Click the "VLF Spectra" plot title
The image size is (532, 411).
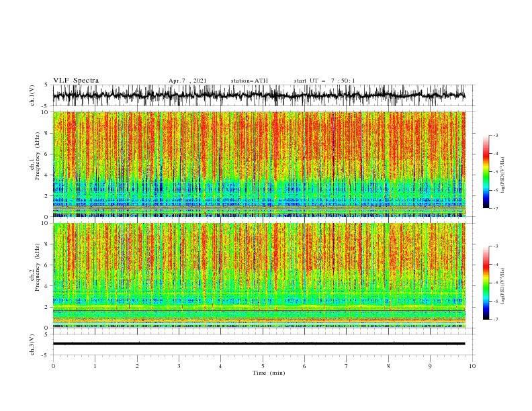coord(76,81)
